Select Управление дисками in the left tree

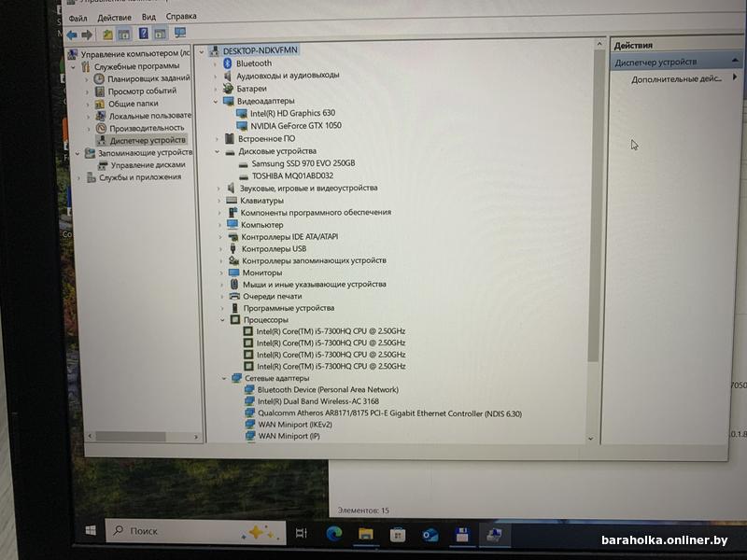(148, 165)
